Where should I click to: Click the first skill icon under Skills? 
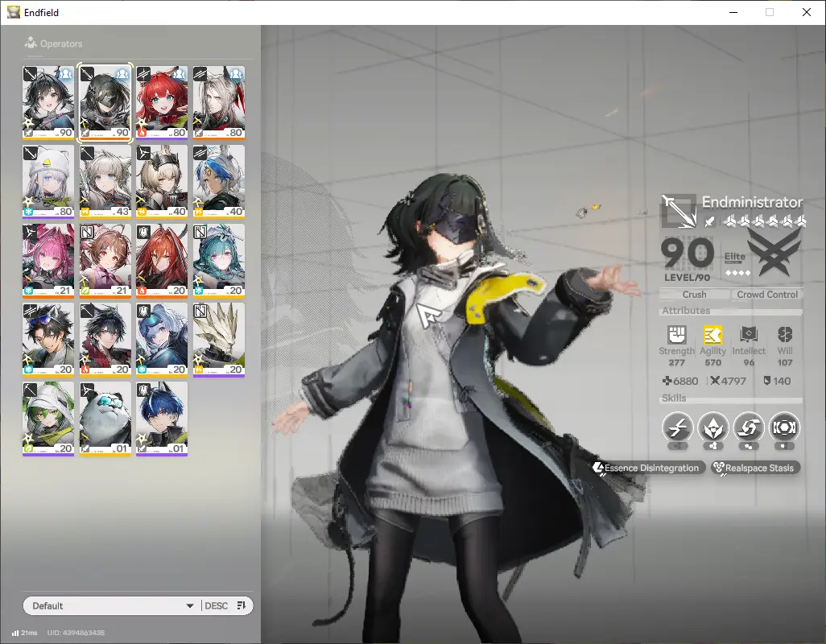pos(677,426)
